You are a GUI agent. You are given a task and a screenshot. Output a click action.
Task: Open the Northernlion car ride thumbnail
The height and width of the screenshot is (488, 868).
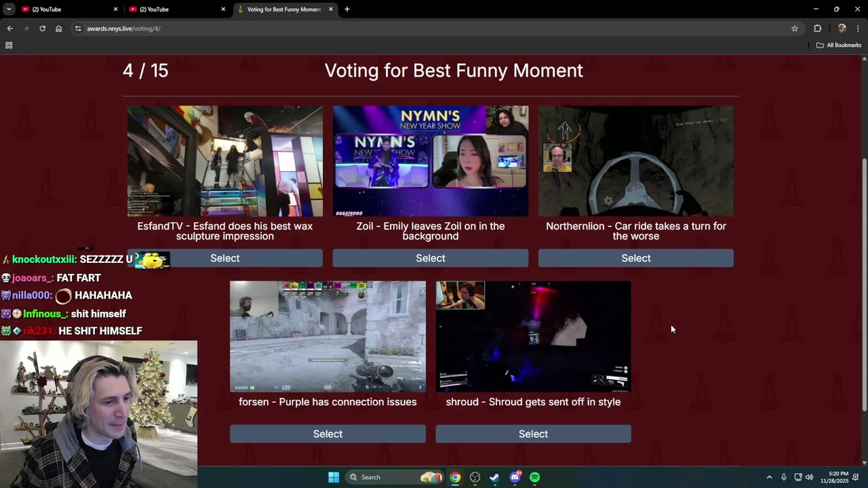pos(636,161)
